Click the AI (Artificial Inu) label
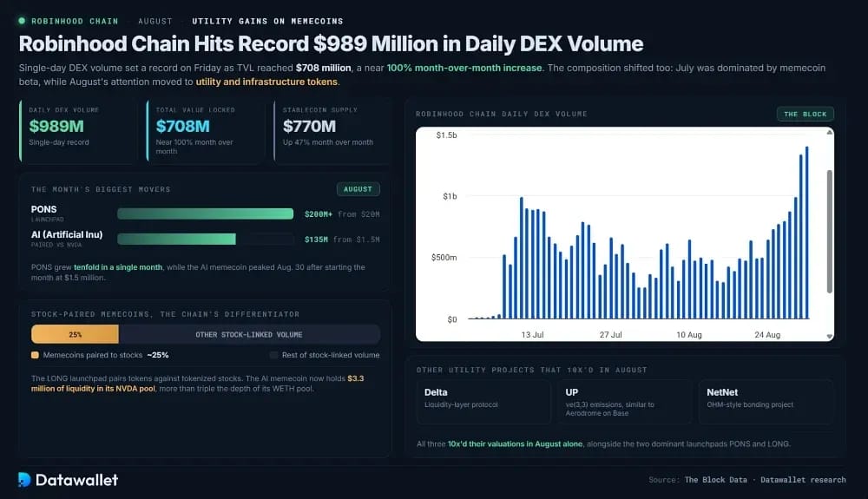868x499 pixels. (x=67, y=234)
